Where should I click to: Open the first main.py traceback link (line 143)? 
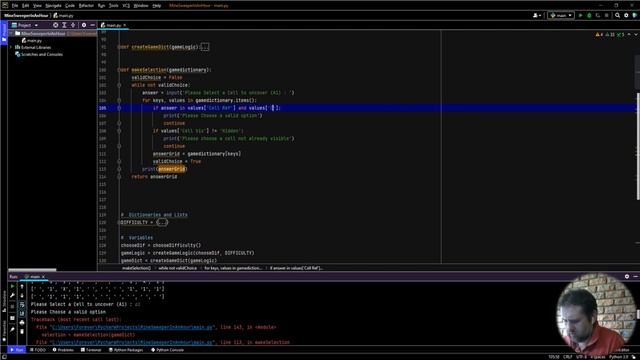pos(131,327)
